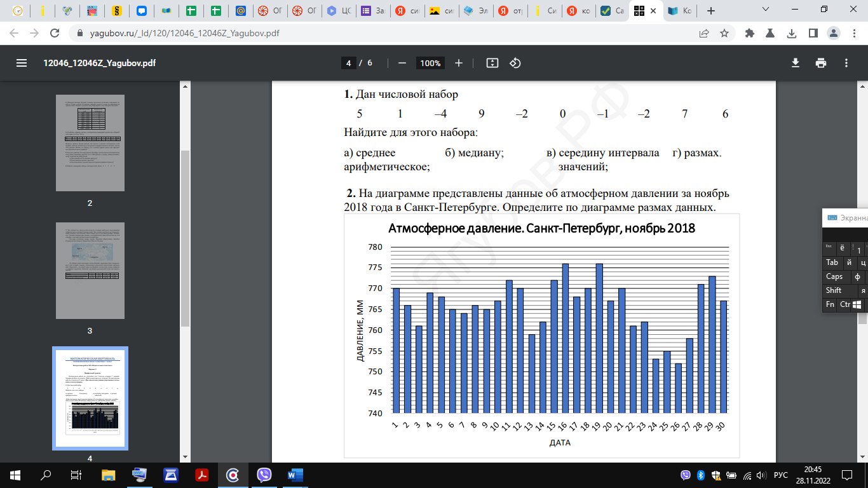
Task: Share this page icon in address bar
Action: 704,33
